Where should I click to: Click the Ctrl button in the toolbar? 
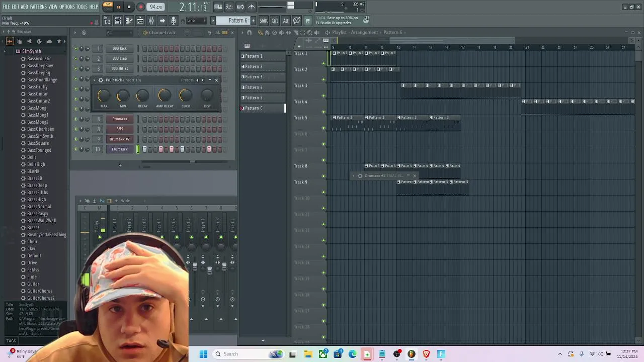[275, 21]
